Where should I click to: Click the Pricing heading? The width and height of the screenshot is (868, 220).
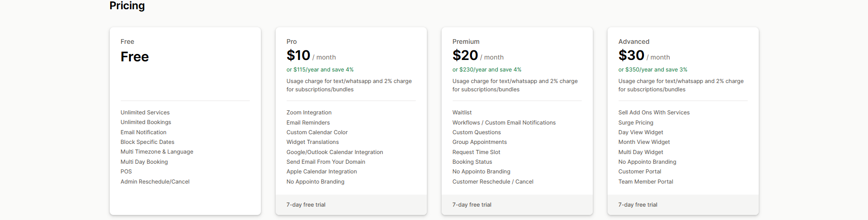coord(127,6)
